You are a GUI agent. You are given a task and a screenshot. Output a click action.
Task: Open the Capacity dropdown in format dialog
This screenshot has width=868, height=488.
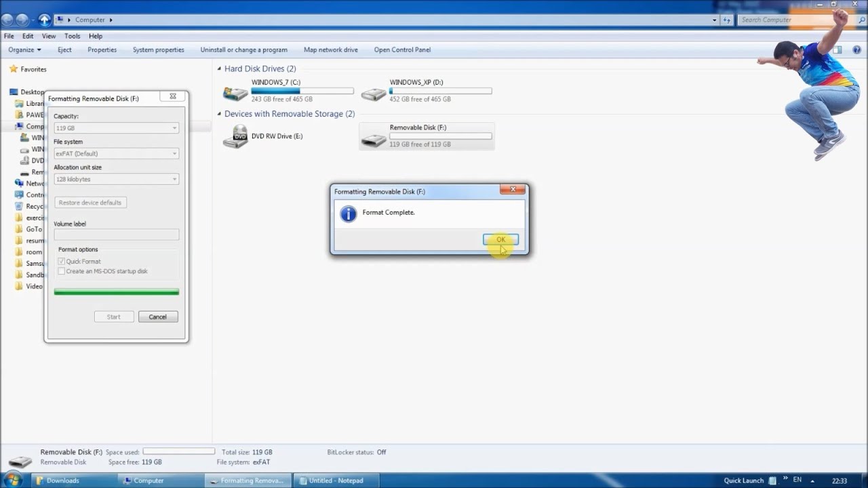pos(116,128)
